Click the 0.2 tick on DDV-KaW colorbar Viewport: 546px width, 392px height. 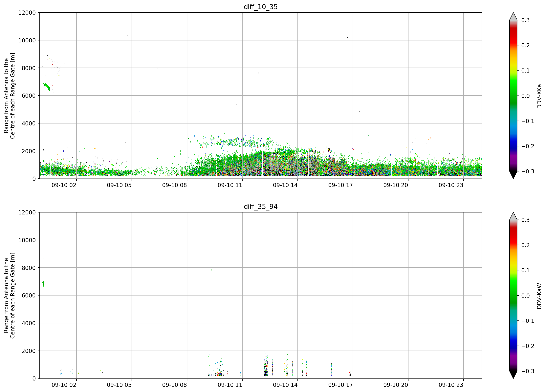(x=526, y=245)
